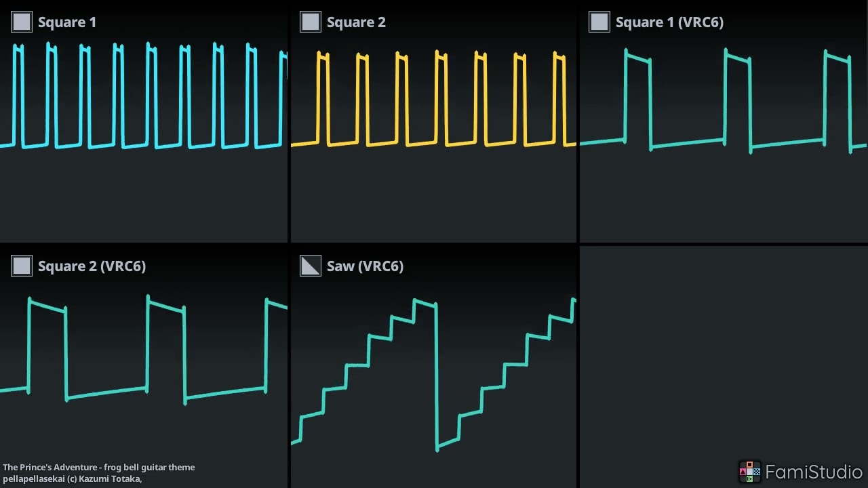Click the Square 2 (VRC6) channel icon
Viewport: 868px width, 488px height.
22,266
